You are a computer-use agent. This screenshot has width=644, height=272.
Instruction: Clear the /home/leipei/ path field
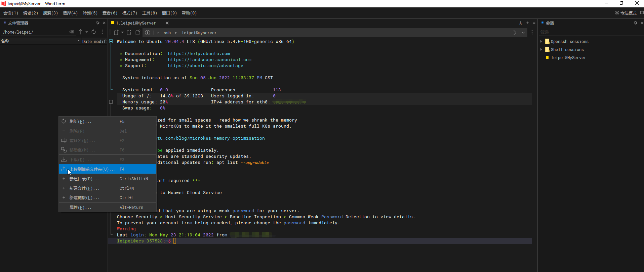[x=72, y=32]
